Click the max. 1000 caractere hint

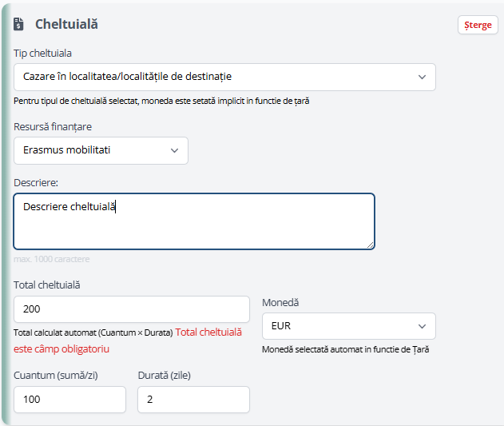click(51, 259)
